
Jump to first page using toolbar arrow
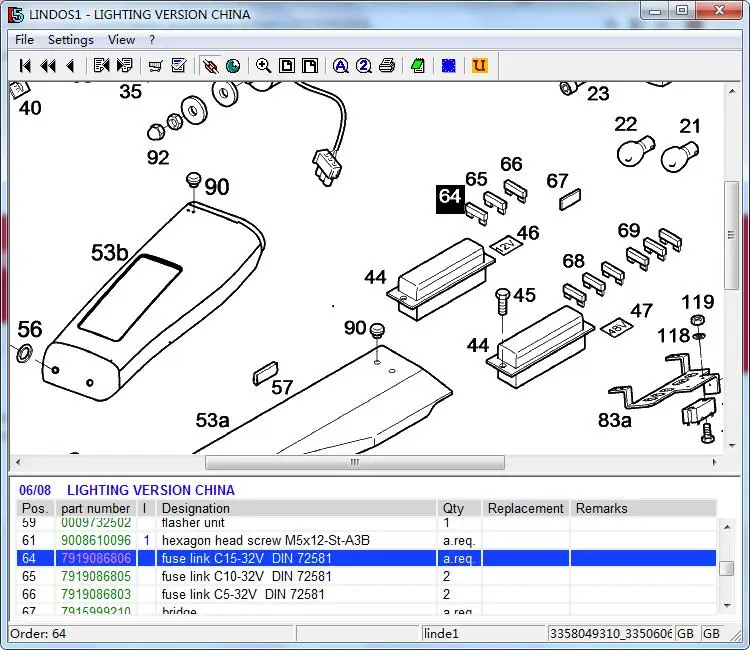25,66
